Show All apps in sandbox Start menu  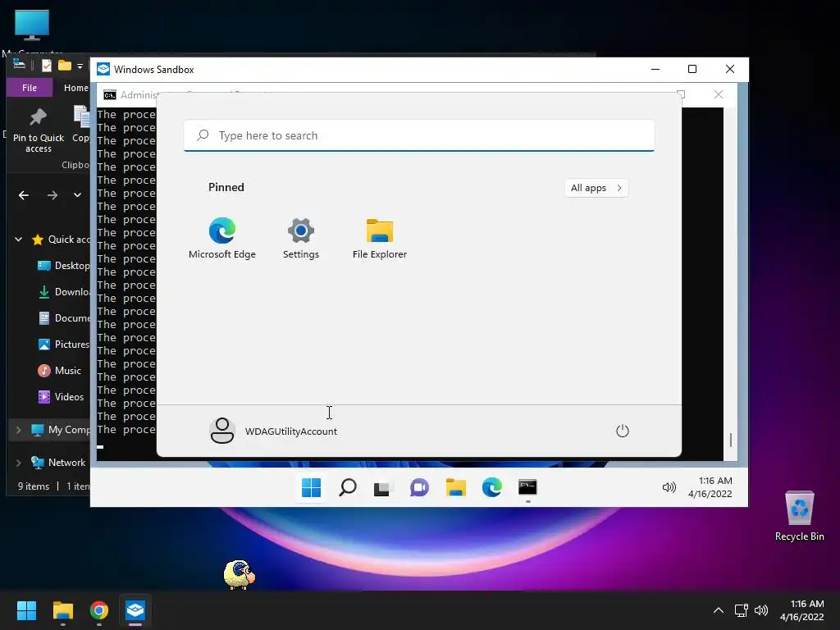tap(596, 188)
